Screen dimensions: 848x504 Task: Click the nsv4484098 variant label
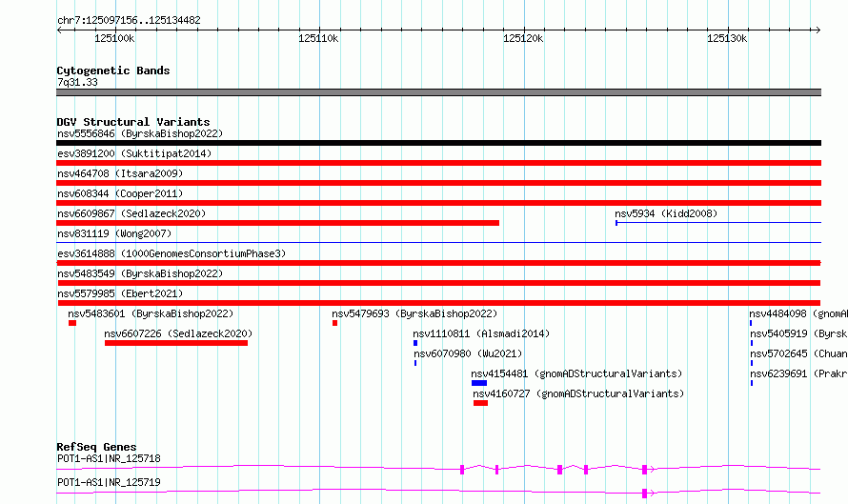point(798,313)
